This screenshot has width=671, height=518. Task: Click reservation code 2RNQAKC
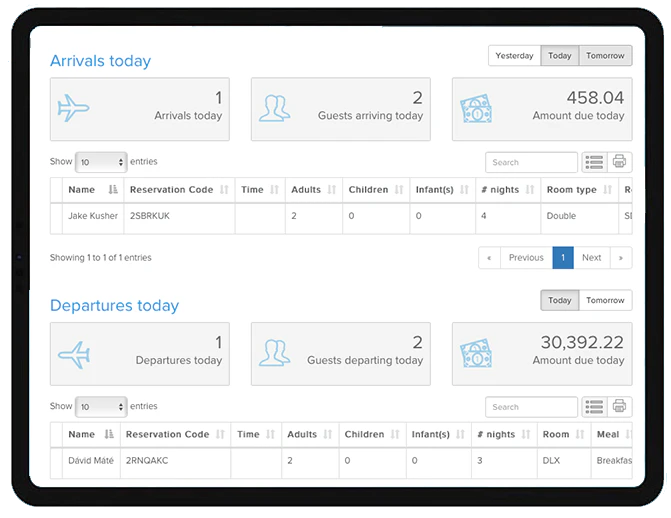click(x=147, y=461)
